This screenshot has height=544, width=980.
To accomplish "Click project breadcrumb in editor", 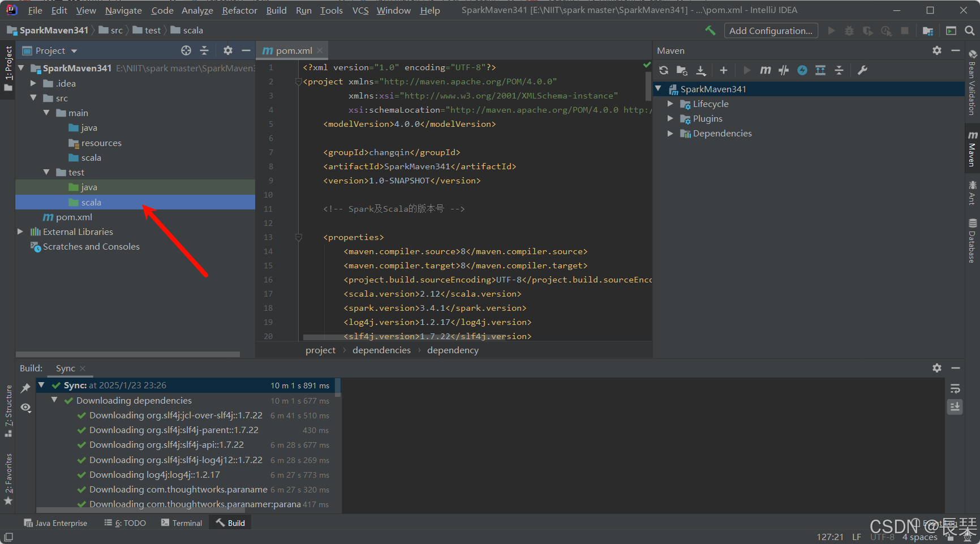I will [x=320, y=350].
